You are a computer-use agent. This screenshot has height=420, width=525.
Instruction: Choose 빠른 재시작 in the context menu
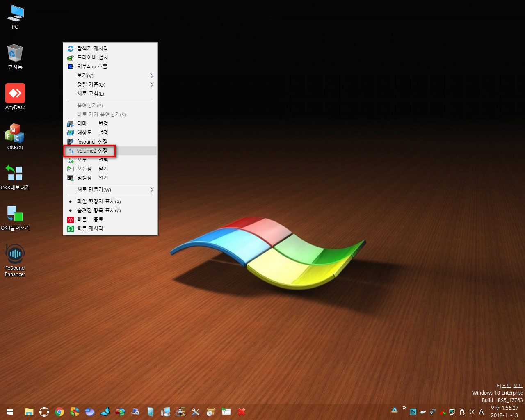point(110,228)
